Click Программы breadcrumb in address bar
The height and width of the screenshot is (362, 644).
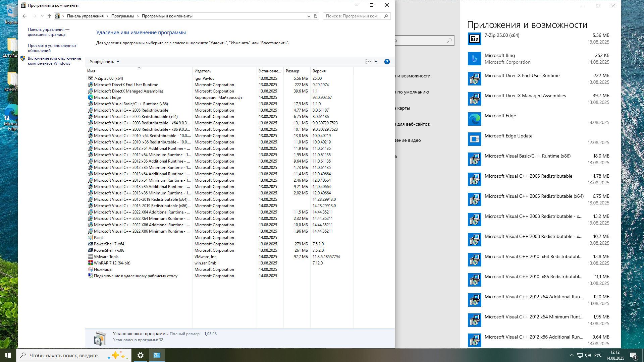pyautogui.click(x=123, y=16)
